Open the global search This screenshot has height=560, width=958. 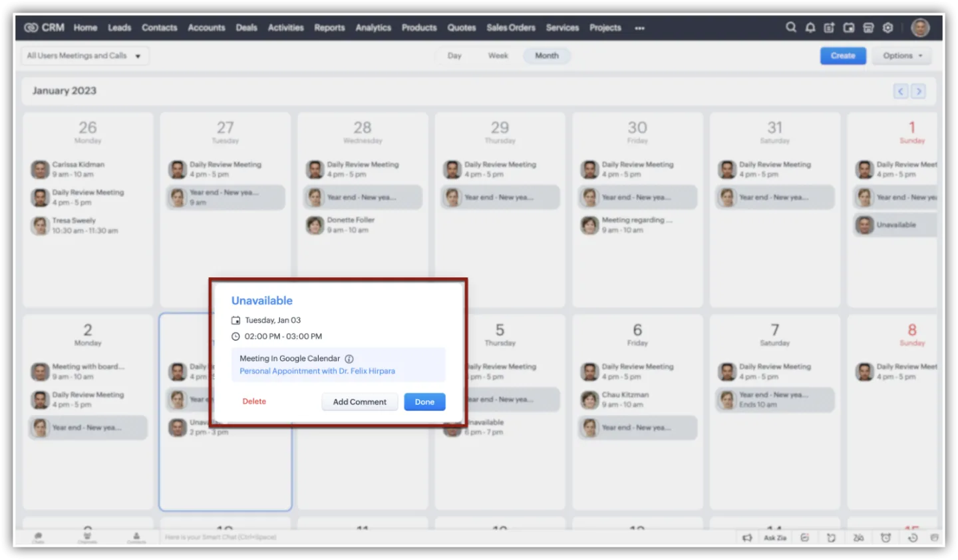point(791,28)
